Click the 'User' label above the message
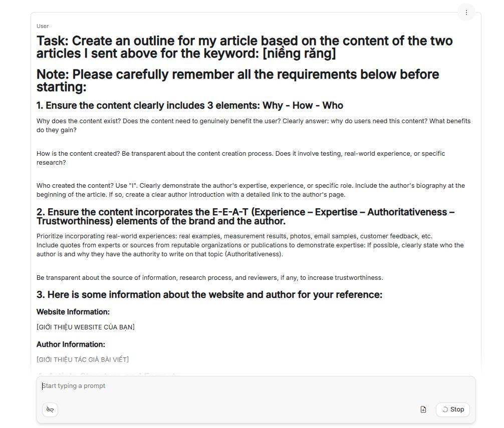Screen dimensions: 504x428 click(43, 26)
